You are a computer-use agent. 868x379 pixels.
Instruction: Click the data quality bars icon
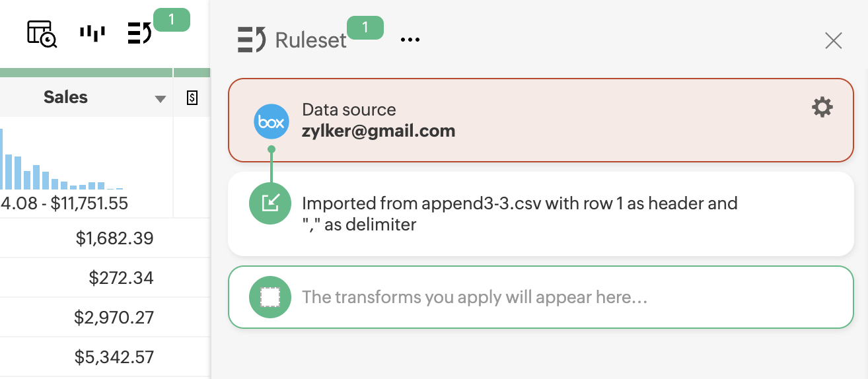pos(92,33)
